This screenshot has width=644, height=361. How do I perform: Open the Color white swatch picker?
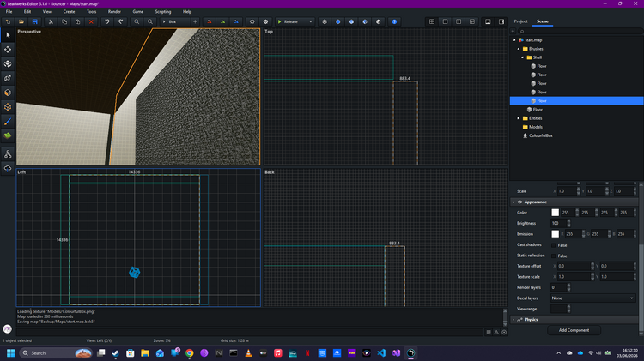point(556,213)
